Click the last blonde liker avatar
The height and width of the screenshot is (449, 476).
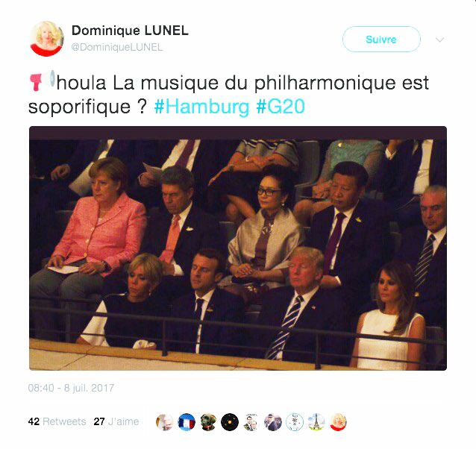click(x=338, y=422)
